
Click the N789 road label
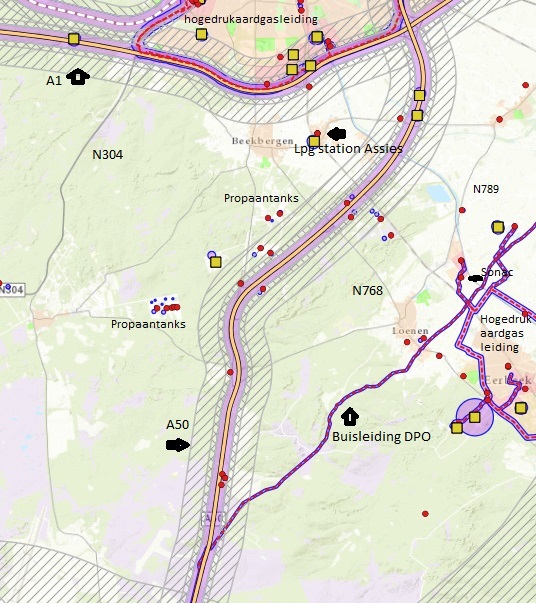coord(486,189)
